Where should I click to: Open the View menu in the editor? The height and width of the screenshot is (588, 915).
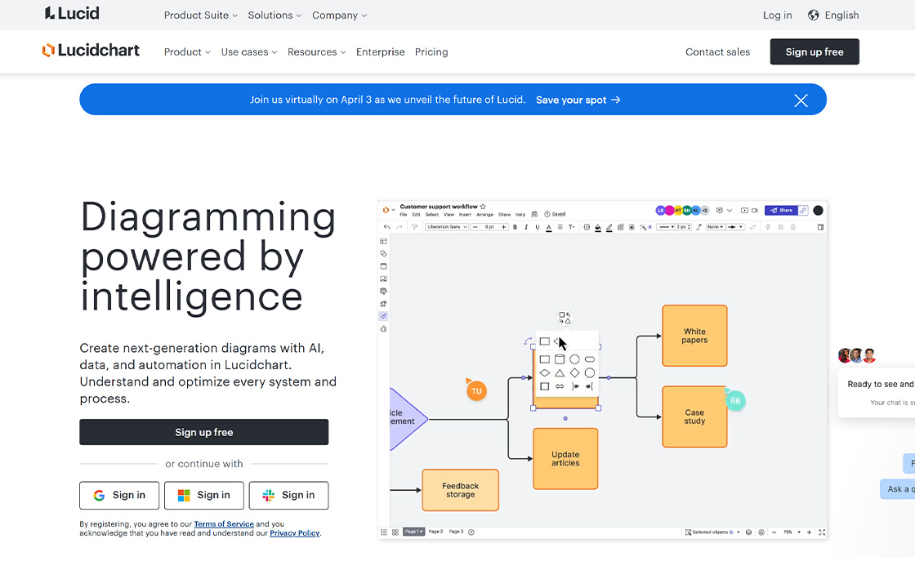pos(449,215)
